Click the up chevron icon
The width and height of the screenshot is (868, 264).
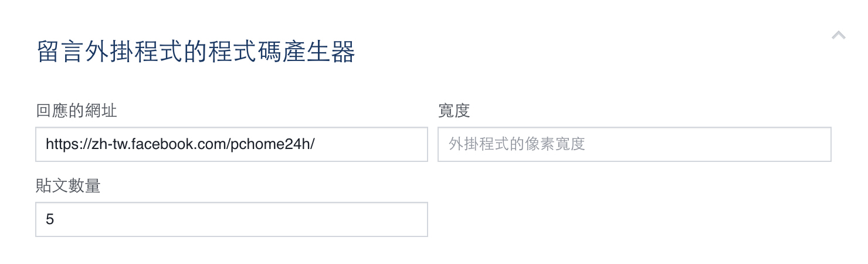(838, 36)
